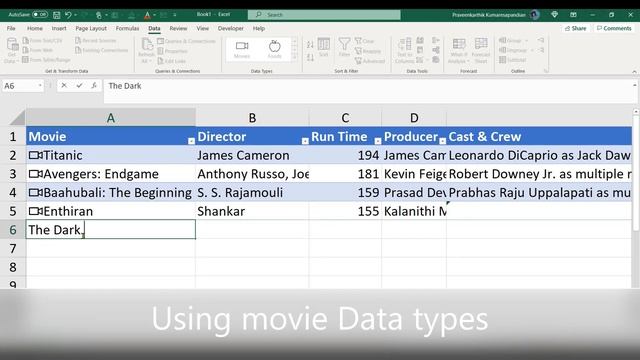This screenshot has height=360, width=640.
Task: Click the Select All corner triangle
Action: [x=18, y=118]
